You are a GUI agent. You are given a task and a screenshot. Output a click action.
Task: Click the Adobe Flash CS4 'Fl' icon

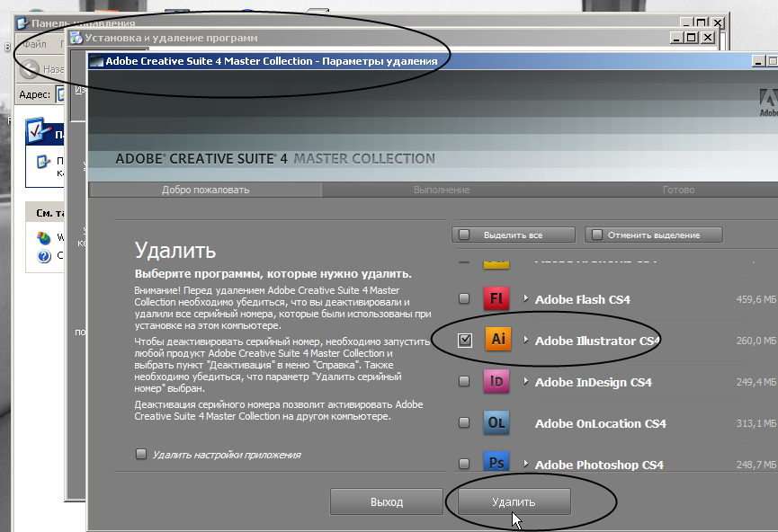[496, 298]
